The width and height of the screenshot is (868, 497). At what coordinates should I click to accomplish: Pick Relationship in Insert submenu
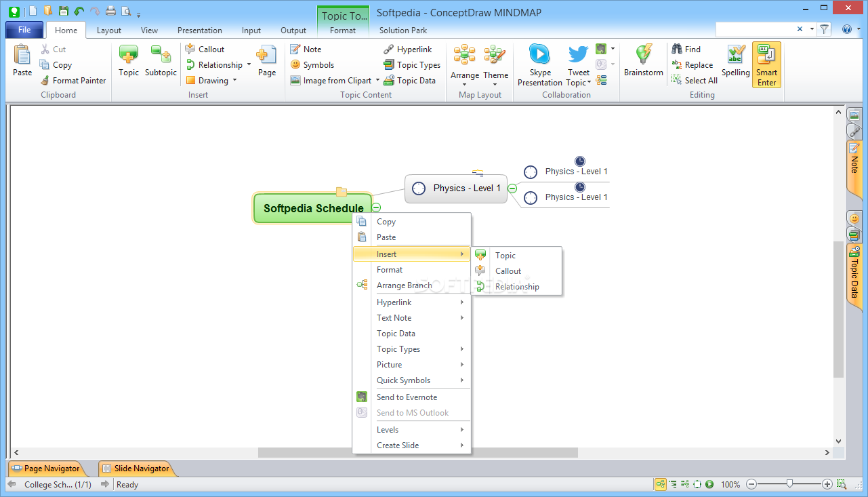coord(517,287)
